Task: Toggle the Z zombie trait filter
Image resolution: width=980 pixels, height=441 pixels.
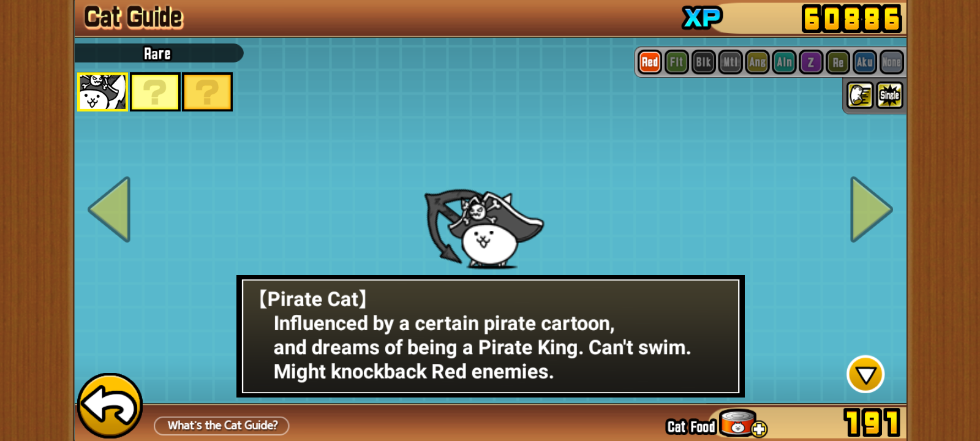Action: point(811,62)
